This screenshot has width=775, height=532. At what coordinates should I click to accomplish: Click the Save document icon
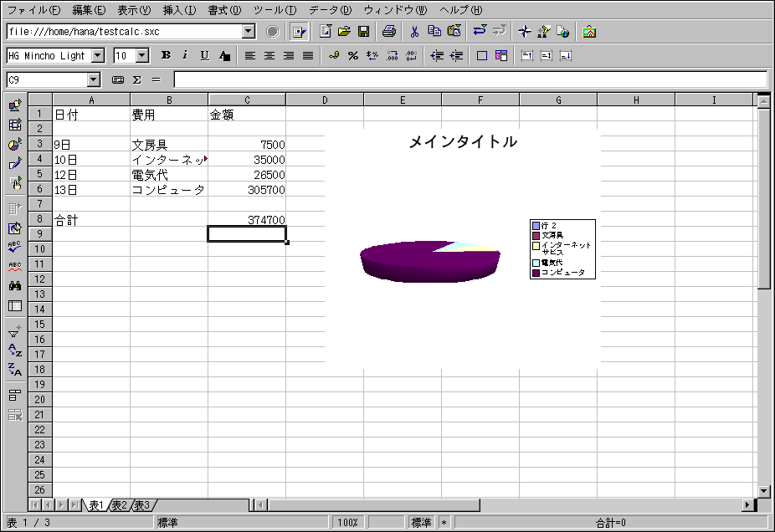coord(364,32)
